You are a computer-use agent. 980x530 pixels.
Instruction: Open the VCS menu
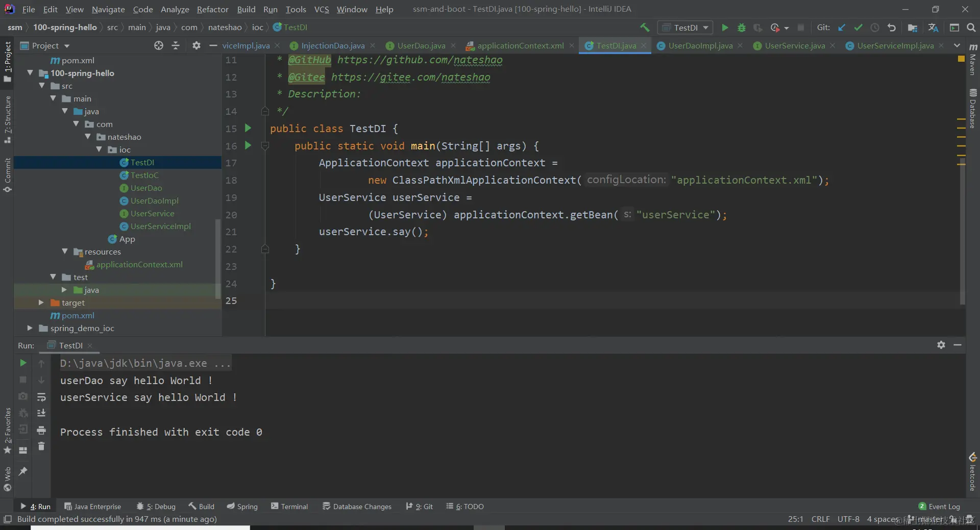click(x=321, y=9)
